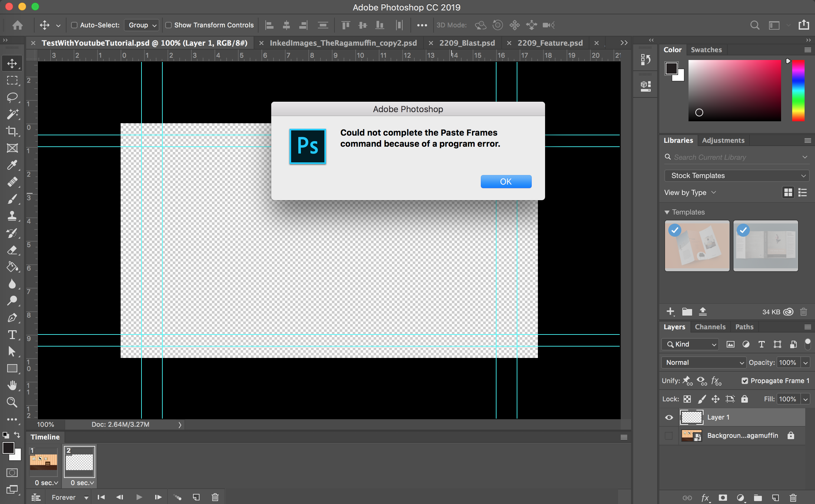Hide Layer 1 using eye icon
This screenshot has width=815, height=504.
pos(669,417)
